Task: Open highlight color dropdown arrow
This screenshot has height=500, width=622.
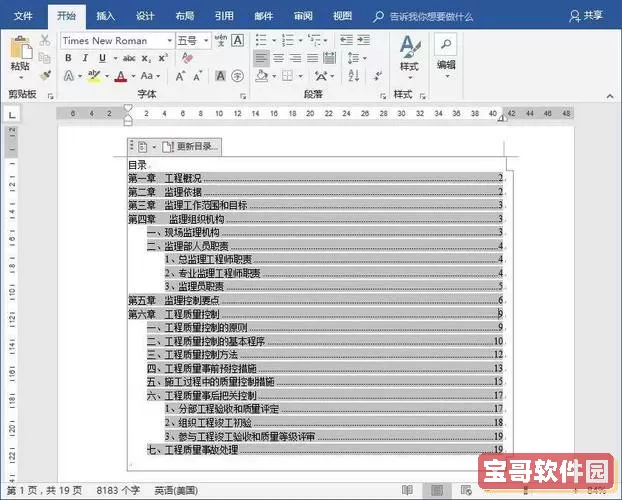Action: (107, 76)
